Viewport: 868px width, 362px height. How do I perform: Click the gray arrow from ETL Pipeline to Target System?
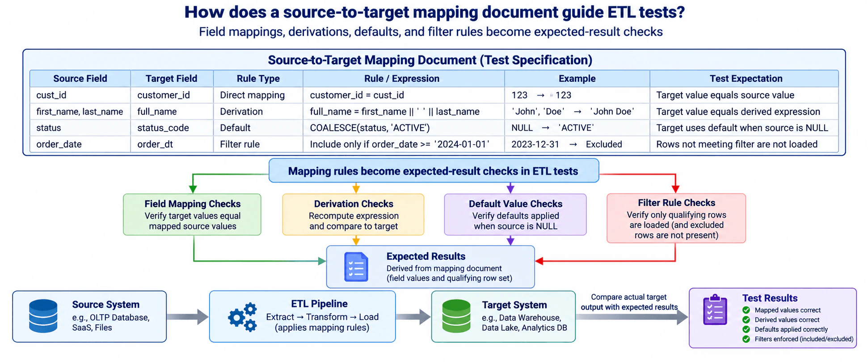(413, 316)
